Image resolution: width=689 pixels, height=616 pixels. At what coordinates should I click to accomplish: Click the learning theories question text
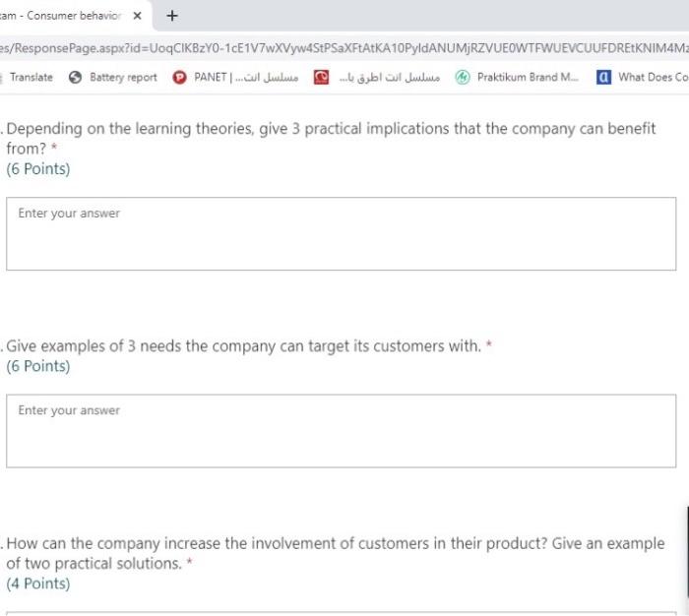(331, 139)
